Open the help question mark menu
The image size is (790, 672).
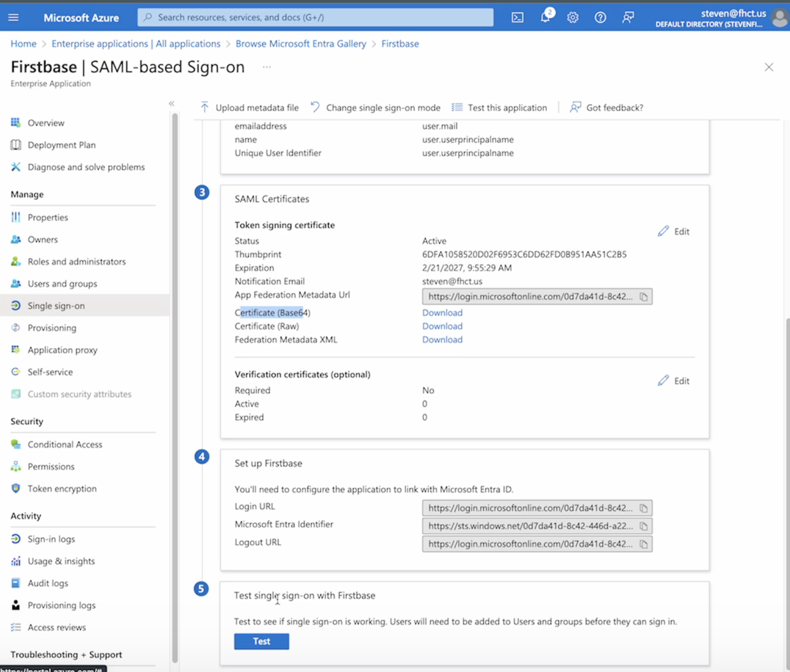click(x=600, y=18)
